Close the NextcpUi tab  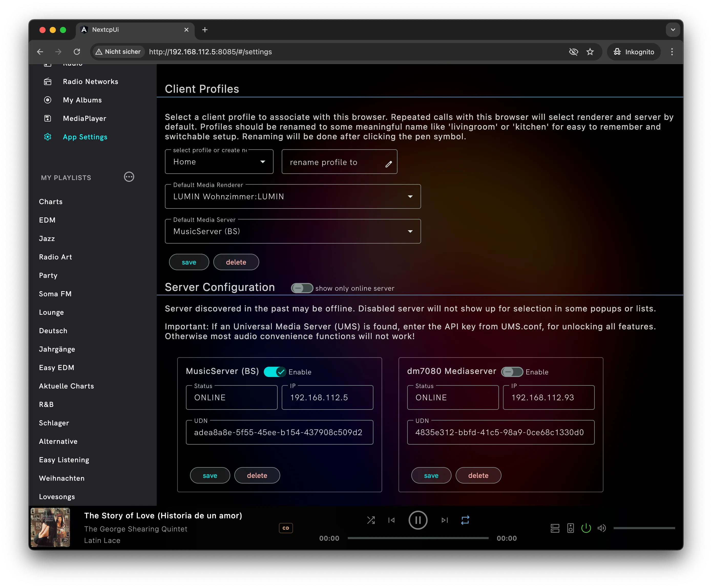[186, 30]
